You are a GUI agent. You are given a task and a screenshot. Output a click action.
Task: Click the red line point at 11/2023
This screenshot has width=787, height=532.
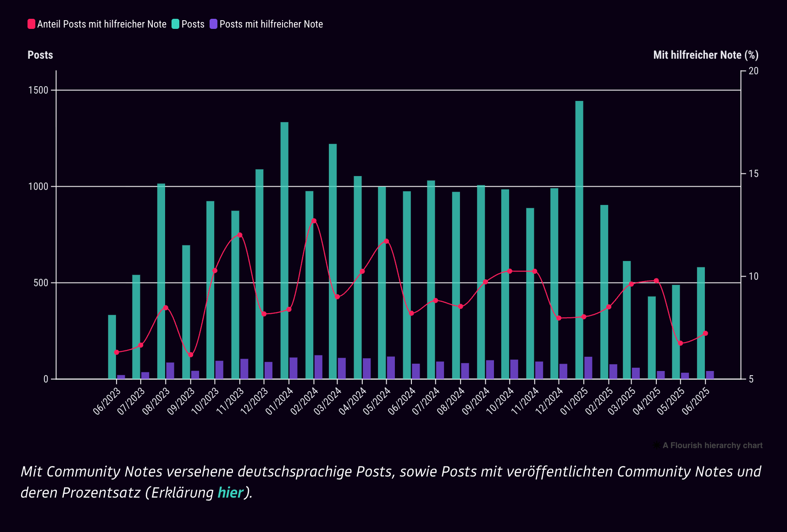pyautogui.click(x=239, y=235)
